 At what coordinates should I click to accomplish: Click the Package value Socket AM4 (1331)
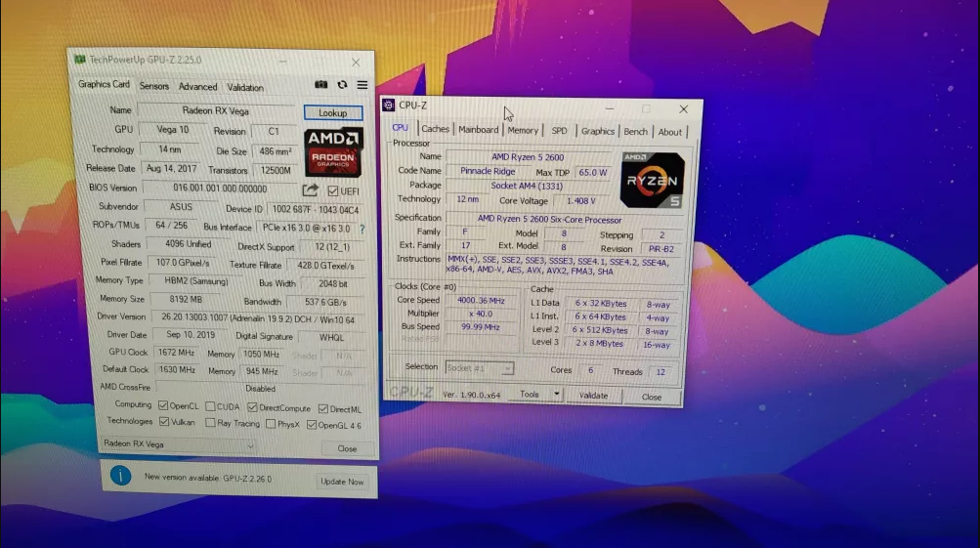pyautogui.click(x=527, y=186)
